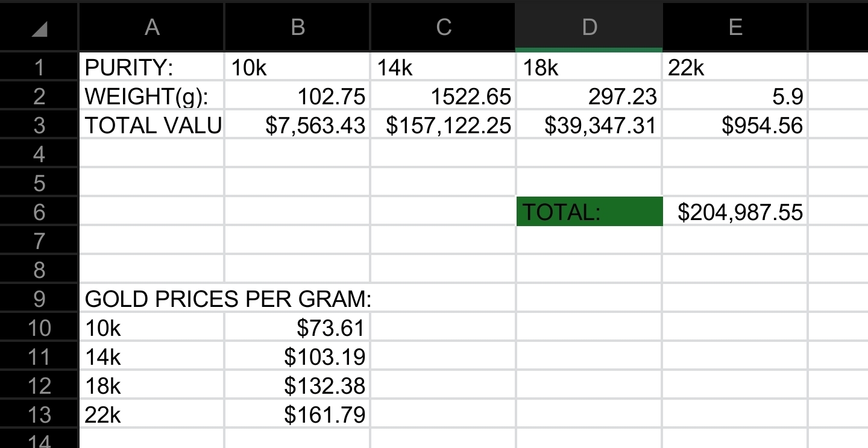Screen dimensions: 868x448
Task: Select the weight value 102.75
Action: 297,96
